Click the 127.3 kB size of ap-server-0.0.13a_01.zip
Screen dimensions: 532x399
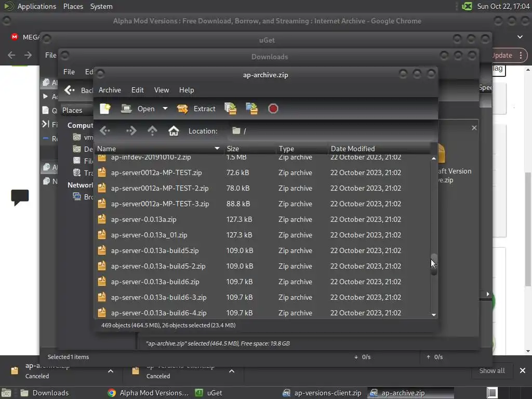pyautogui.click(x=239, y=235)
